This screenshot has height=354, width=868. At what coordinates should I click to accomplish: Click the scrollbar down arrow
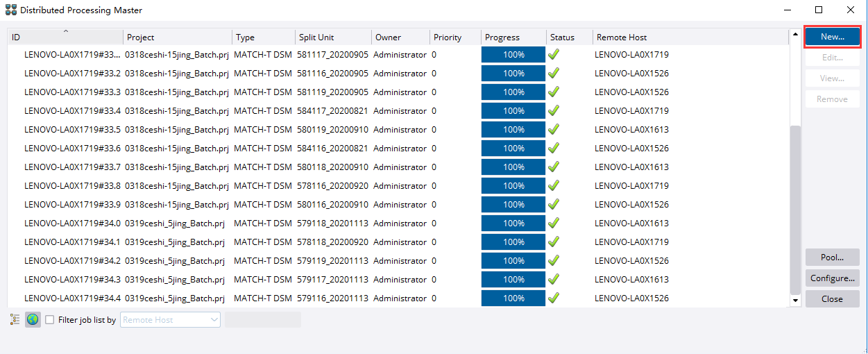[795, 300]
